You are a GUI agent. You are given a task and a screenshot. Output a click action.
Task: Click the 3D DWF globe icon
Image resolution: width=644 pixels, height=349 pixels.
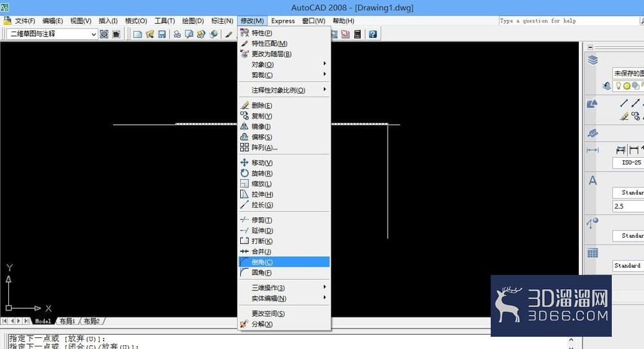pyautogui.click(x=213, y=34)
